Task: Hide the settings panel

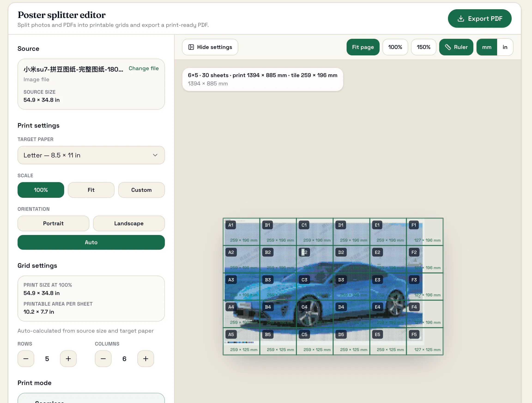Action: [210, 47]
